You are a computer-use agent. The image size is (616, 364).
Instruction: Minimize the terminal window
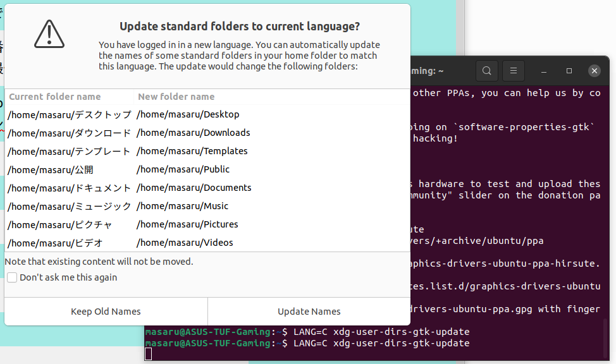(x=545, y=71)
